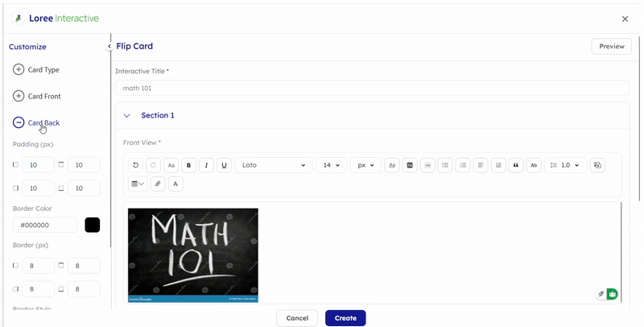Open the line height 1.0 dropdown
Screen dimensions: 644x327
tap(566, 165)
